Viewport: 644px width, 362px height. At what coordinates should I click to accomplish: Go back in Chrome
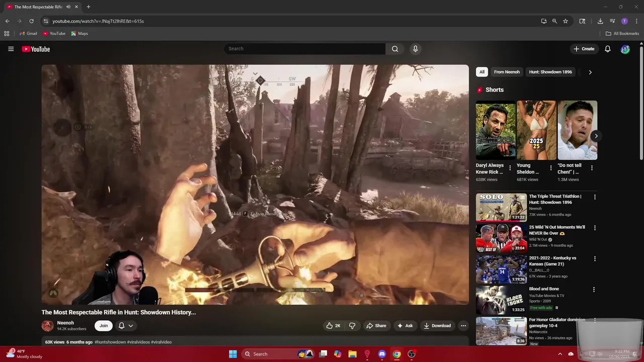click(7, 21)
